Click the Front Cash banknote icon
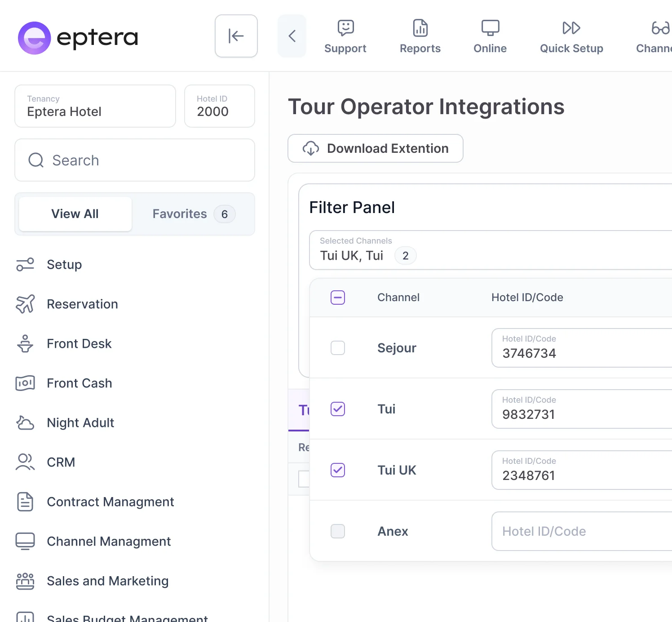Image resolution: width=672 pixels, height=622 pixels. [25, 383]
